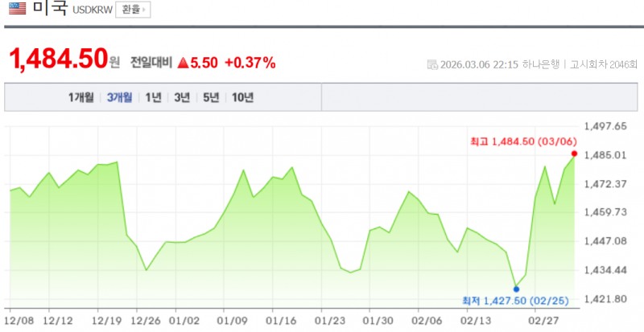Click the +0.37% change percentage
The width and height of the screenshot is (644, 332).
[x=250, y=63]
